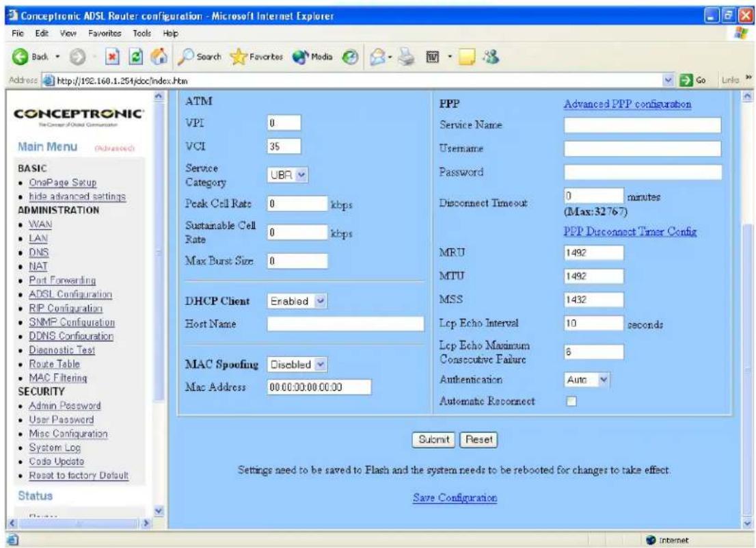This screenshot has width=756, height=548.
Task: Open the Edit menu
Action: click(42, 34)
